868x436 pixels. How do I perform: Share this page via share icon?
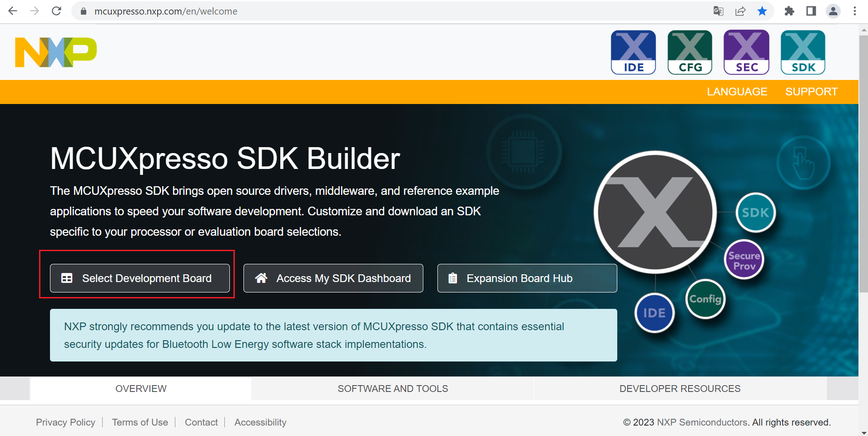tap(740, 11)
